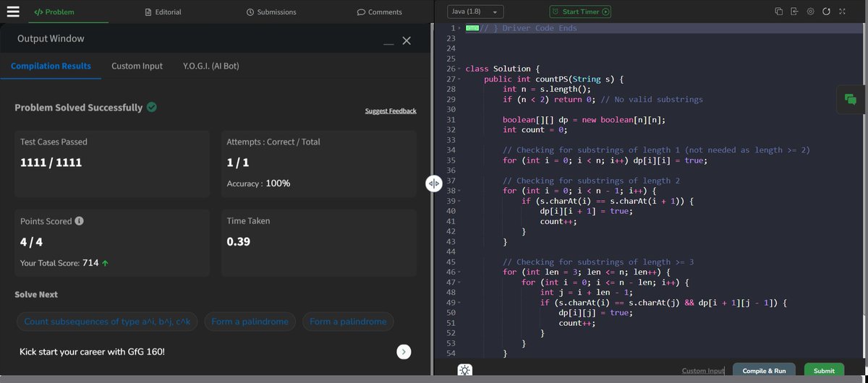Open the Comments tab
Image resolution: width=868 pixels, height=383 pixels.
[x=380, y=12]
